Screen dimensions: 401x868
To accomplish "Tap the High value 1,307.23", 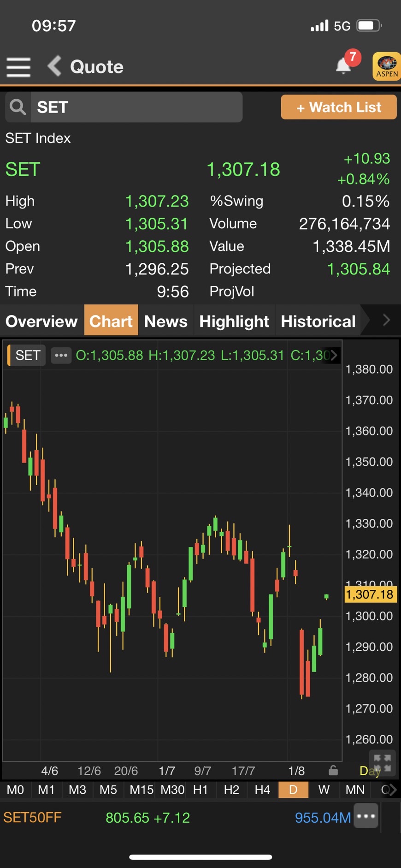I will coord(157,201).
